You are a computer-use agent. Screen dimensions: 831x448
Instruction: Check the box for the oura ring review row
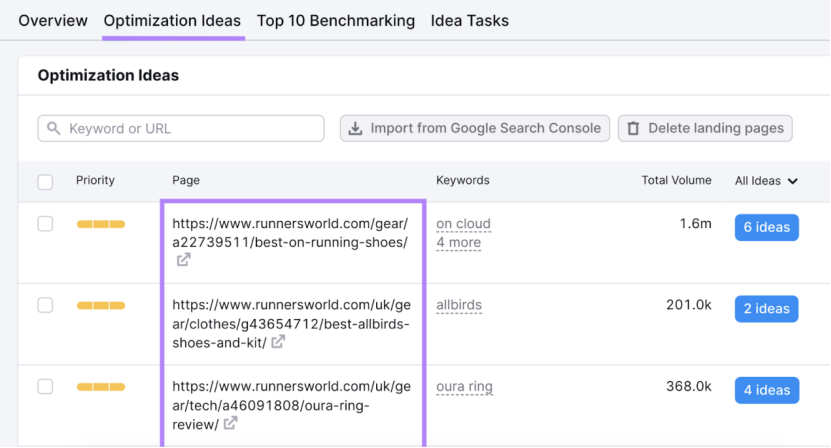[45, 387]
